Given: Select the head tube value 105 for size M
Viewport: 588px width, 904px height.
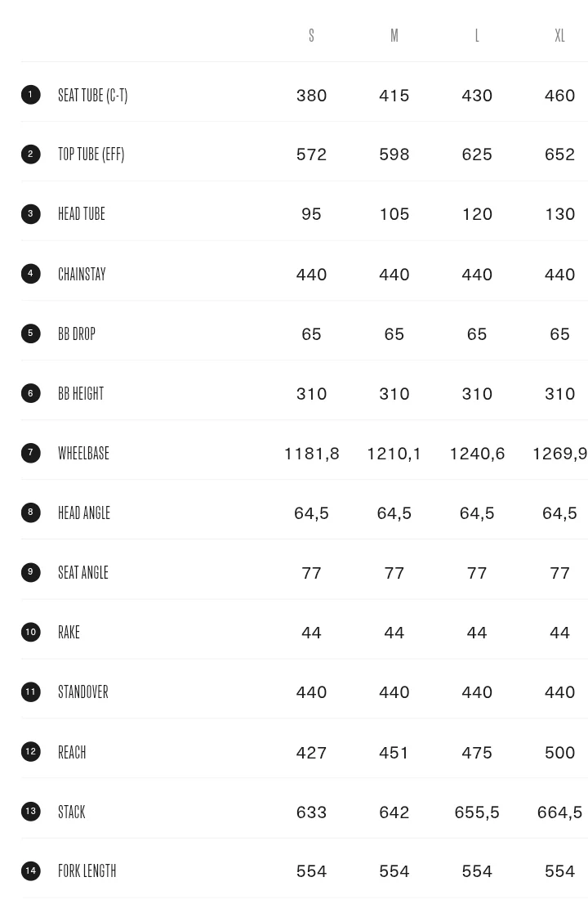Looking at the screenshot, I should pos(394,214).
